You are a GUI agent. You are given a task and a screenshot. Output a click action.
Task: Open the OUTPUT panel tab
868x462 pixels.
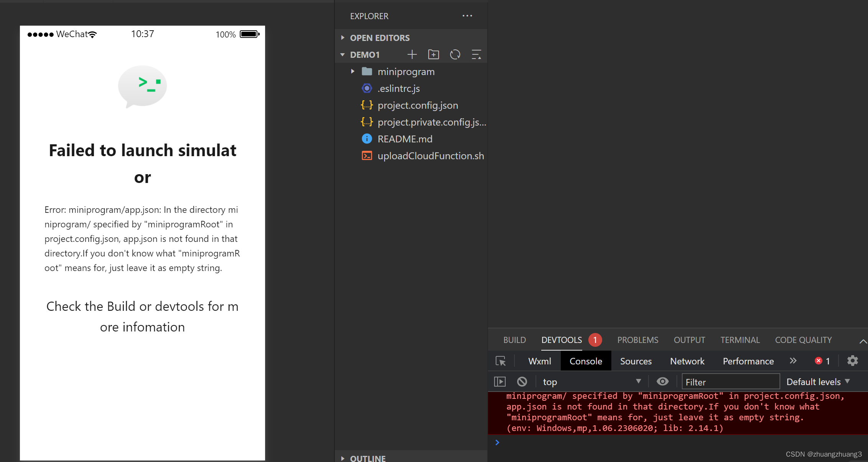689,340
